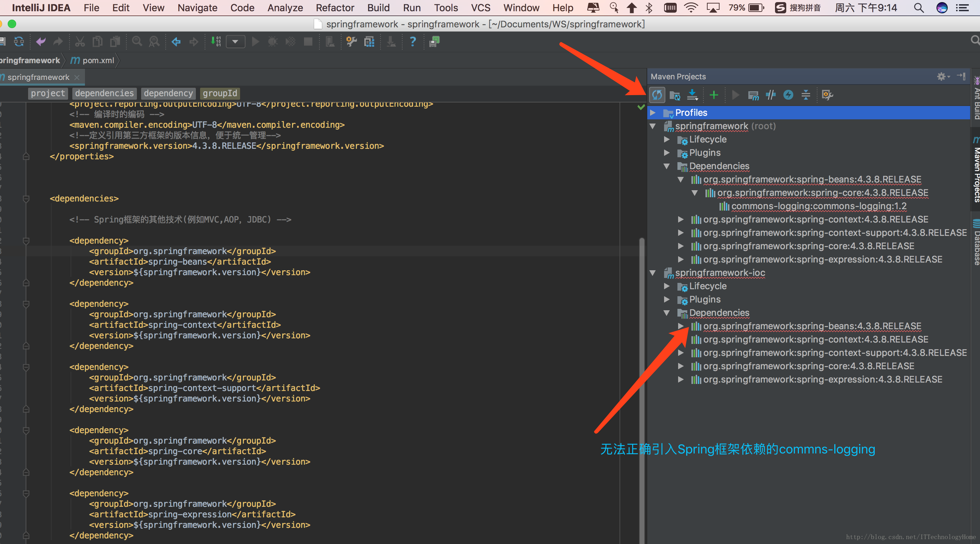Image resolution: width=980 pixels, height=544 pixels.
Task: Click the 'groupId' breadcrumb tag
Action: pos(220,93)
